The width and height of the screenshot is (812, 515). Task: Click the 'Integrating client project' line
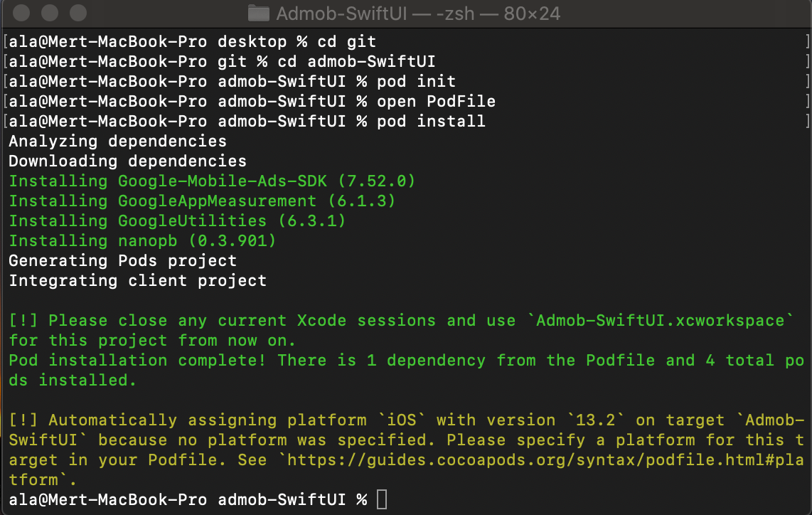pyautogui.click(x=138, y=281)
